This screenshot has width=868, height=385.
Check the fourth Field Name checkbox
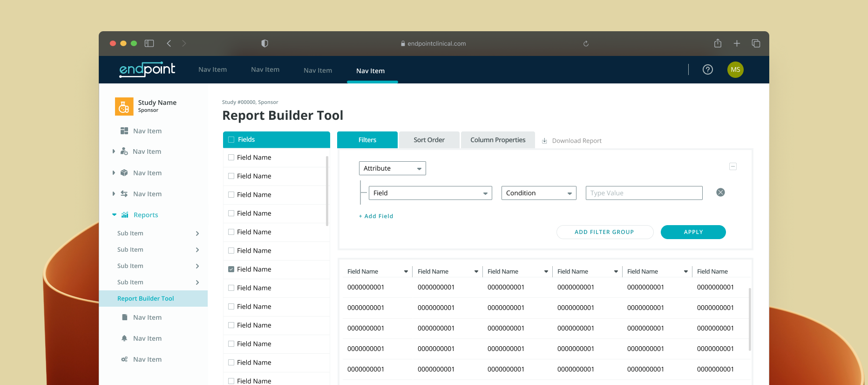(231, 213)
